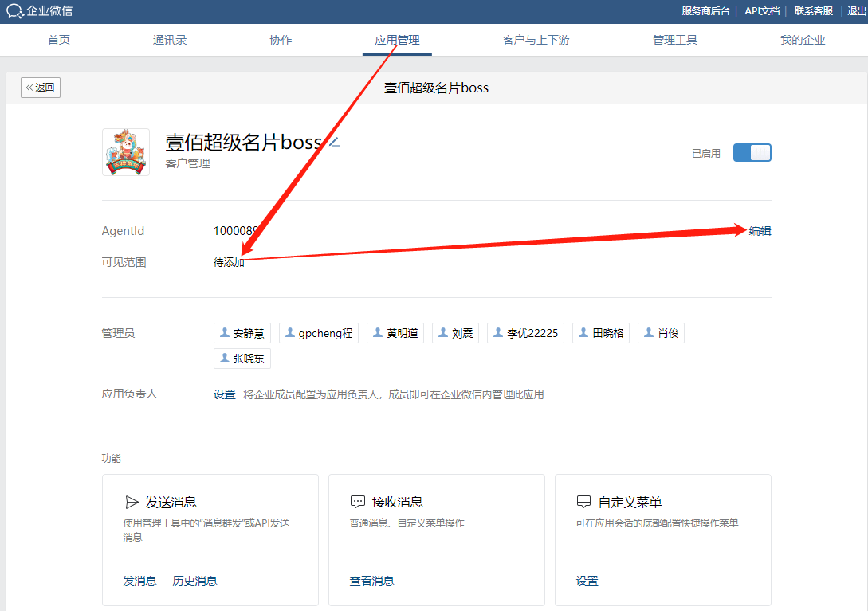Click the 管理员 field label
Viewport: 868px width, 611px height.
coord(118,333)
